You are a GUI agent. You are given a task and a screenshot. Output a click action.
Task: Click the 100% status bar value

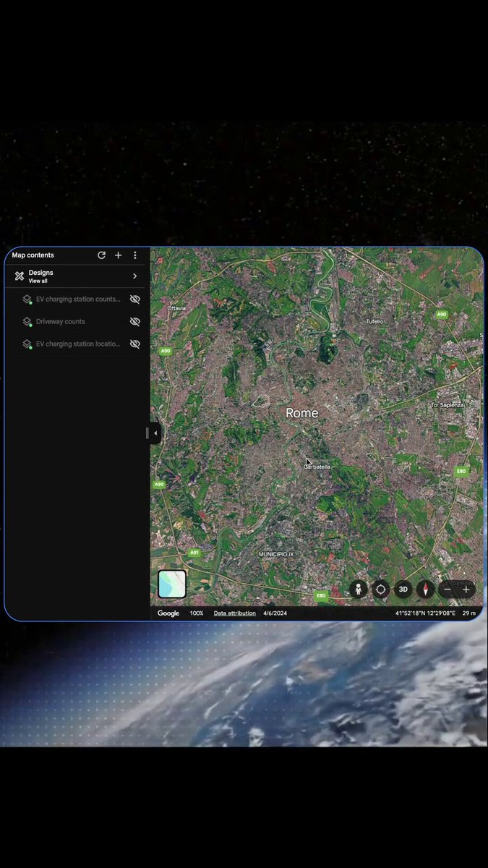pos(197,613)
